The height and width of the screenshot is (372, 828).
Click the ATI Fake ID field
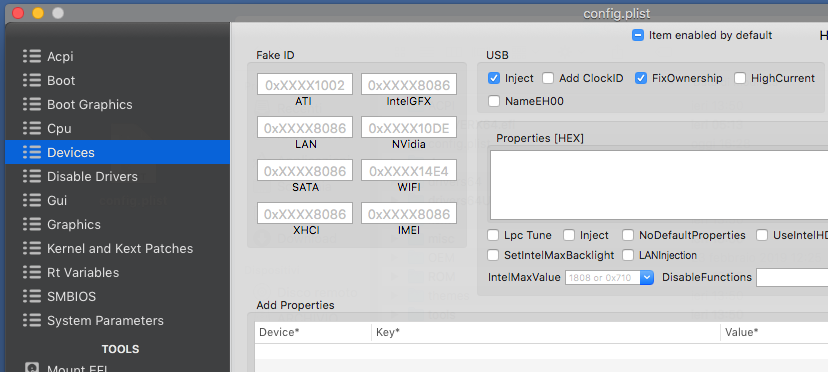(x=305, y=85)
